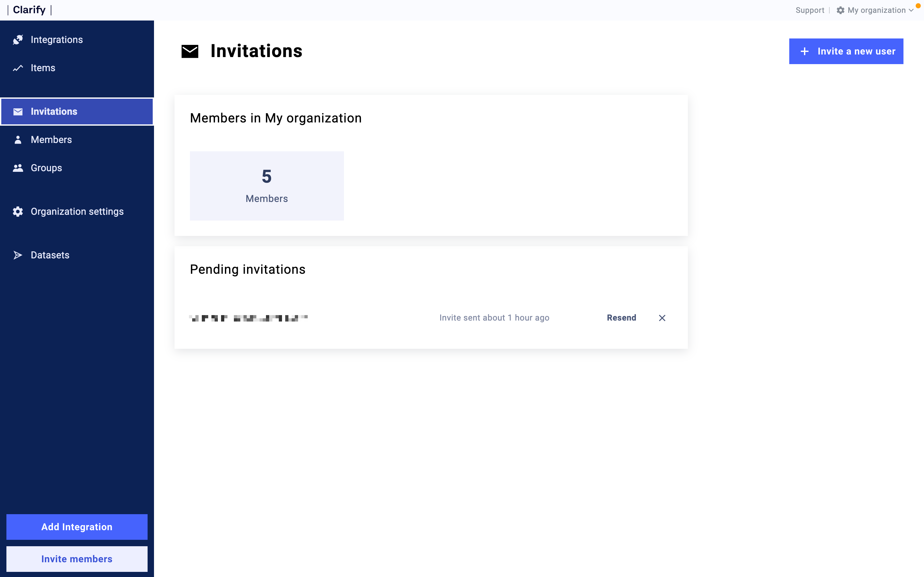Open the My organization menu
The image size is (924, 577).
tap(876, 10)
